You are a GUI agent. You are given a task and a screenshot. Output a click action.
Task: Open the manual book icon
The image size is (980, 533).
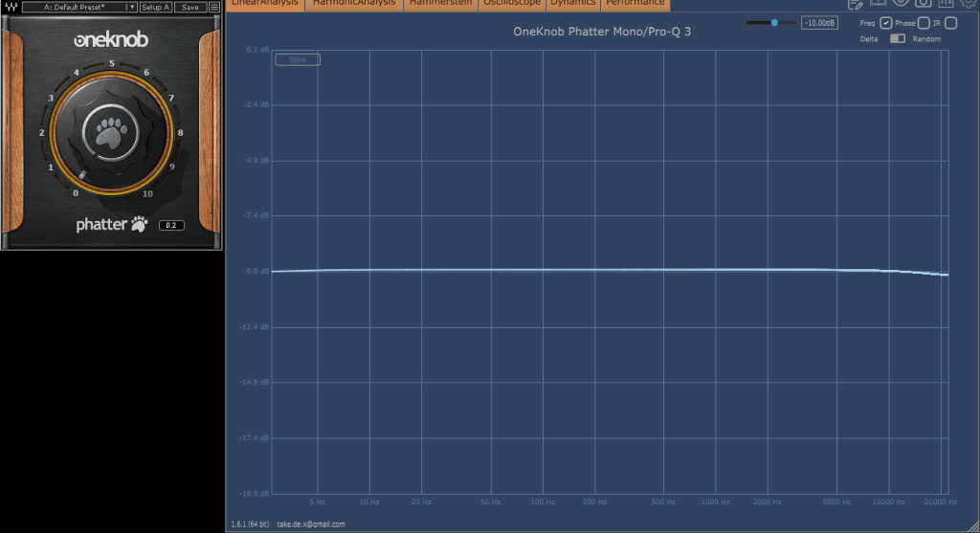click(x=879, y=3)
